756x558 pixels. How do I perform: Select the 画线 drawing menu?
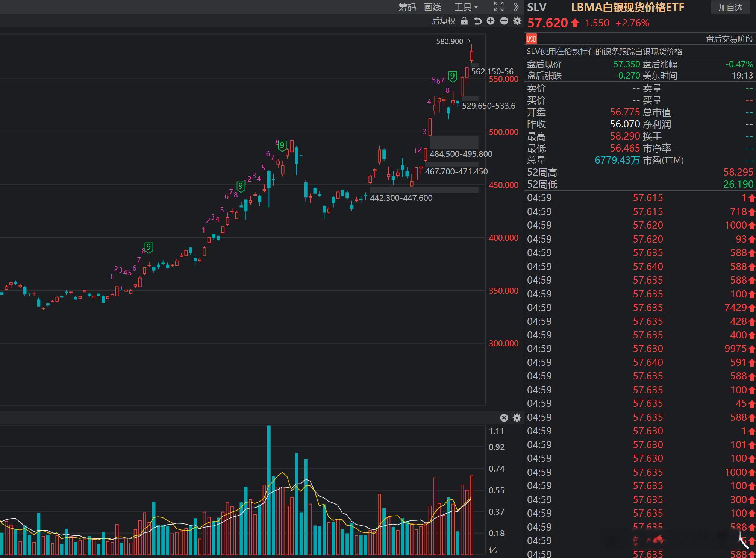coord(433,7)
